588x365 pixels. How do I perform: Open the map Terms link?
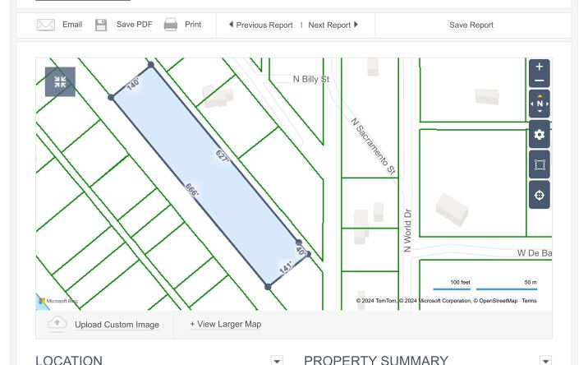[529, 301]
